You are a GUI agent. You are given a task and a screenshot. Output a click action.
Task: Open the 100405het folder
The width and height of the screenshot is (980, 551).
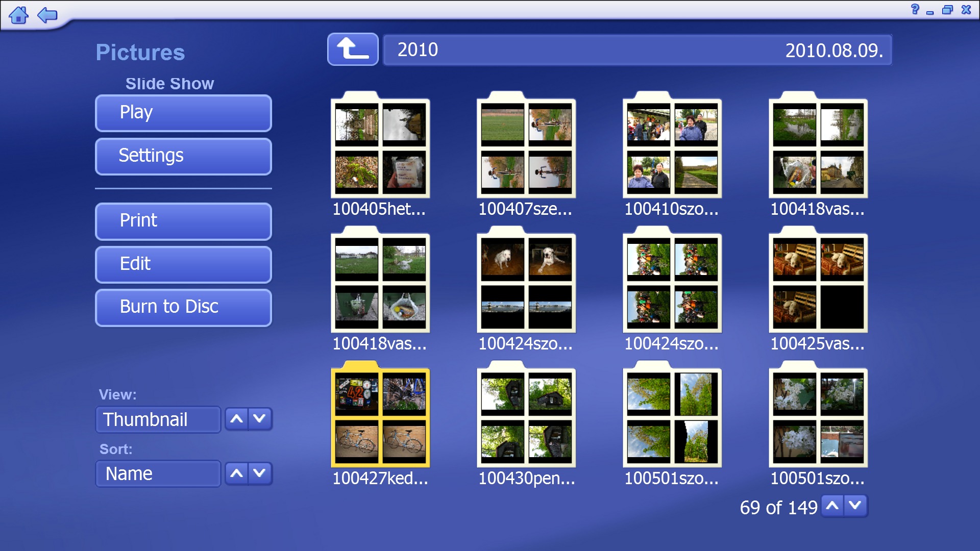380,148
